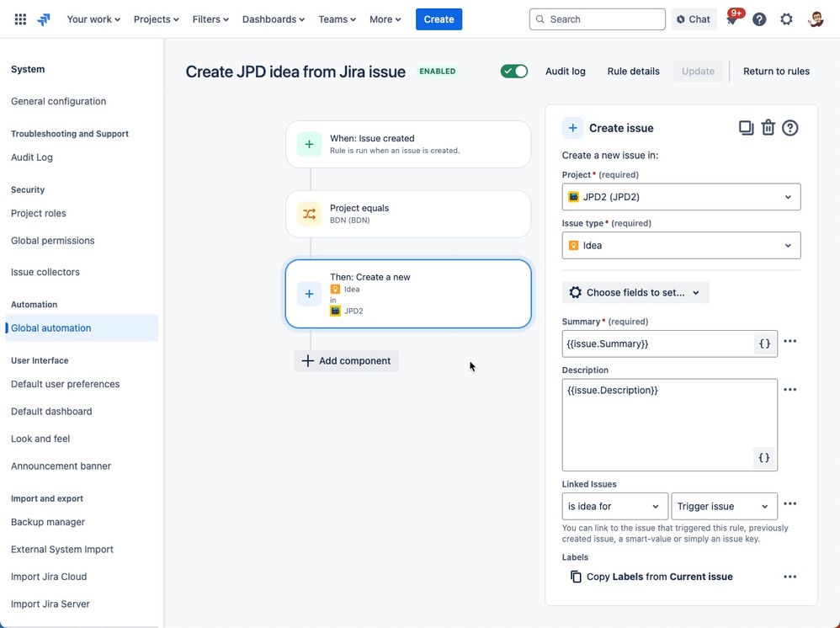Expand the Teams menu
This screenshot has width=840, height=628.
pos(337,19)
